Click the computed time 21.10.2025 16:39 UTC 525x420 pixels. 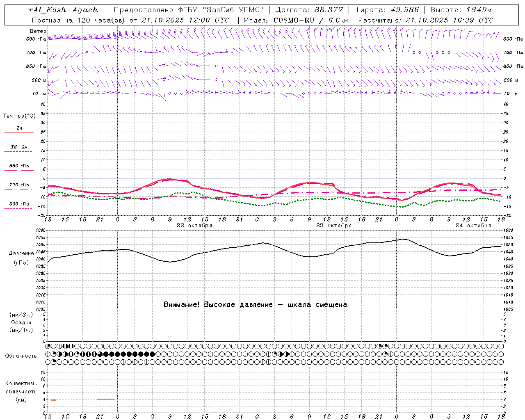449,20
